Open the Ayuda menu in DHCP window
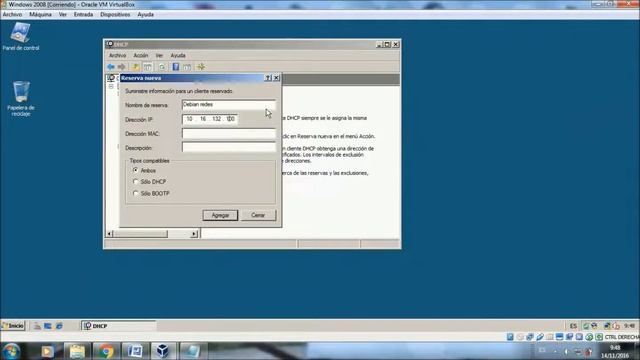 pos(178,56)
